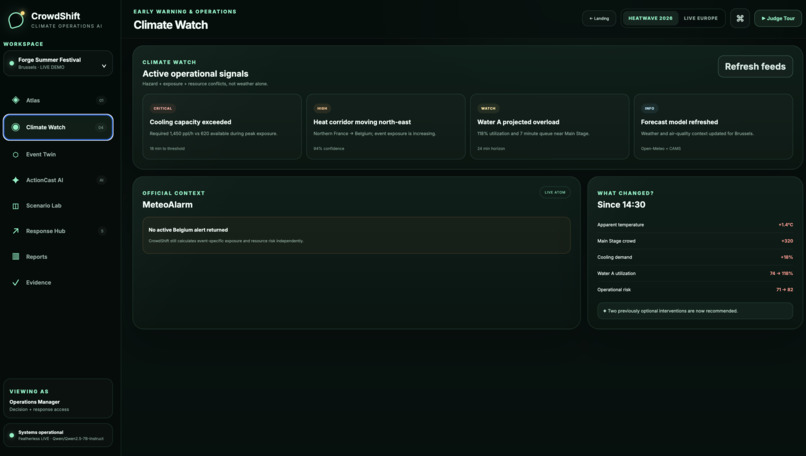
Task: Click the Climate Watch count badge
Action: point(101,127)
